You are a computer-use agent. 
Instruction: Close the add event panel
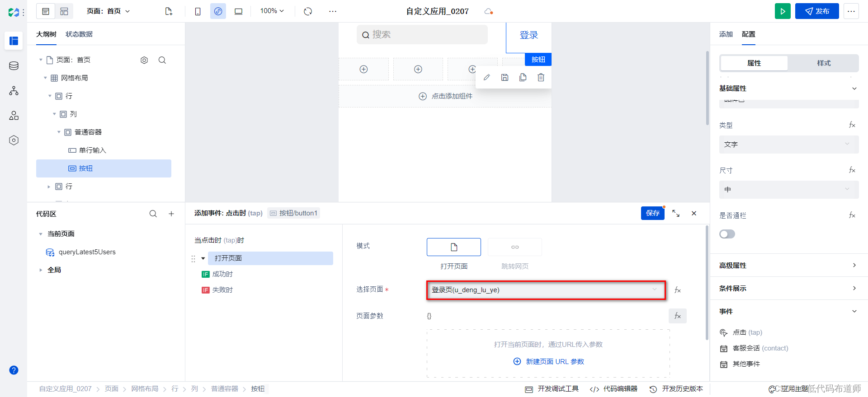pyautogui.click(x=694, y=213)
